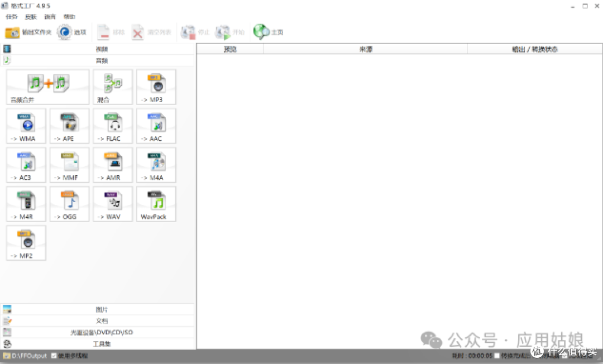Image resolution: width=603 pixels, height=364 pixels.
Task: Choose the -> APE conversion tile
Action: point(69,126)
